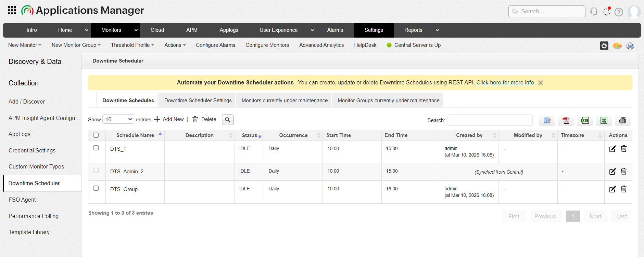Dismiss the yellow REST API banner

coord(541,83)
